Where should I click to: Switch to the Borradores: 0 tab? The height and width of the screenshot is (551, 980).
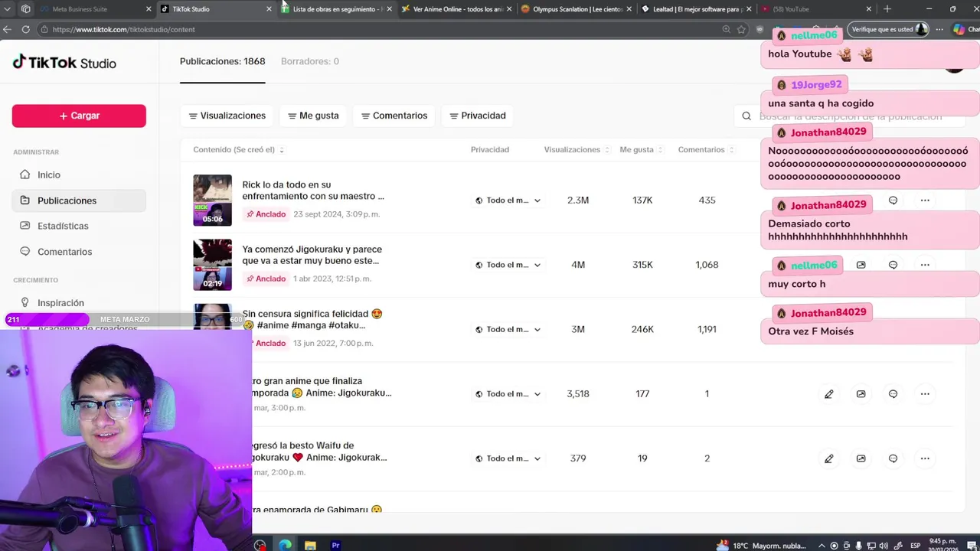pyautogui.click(x=310, y=61)
